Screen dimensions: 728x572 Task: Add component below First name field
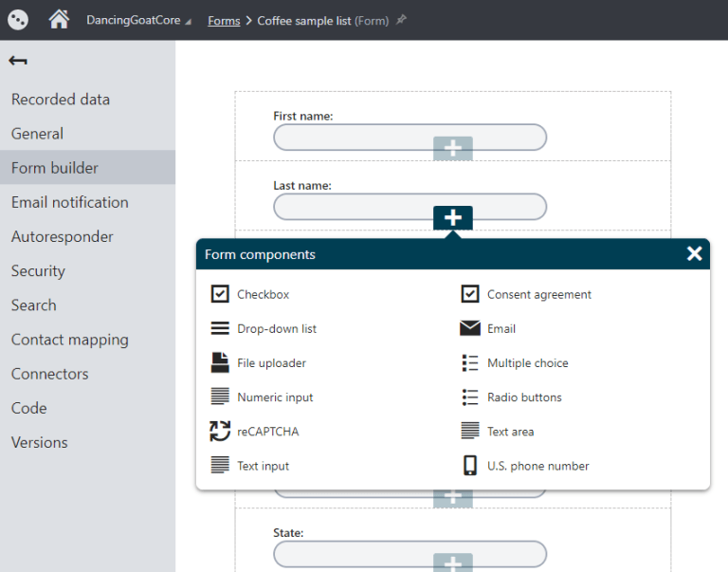click(453, 148)
